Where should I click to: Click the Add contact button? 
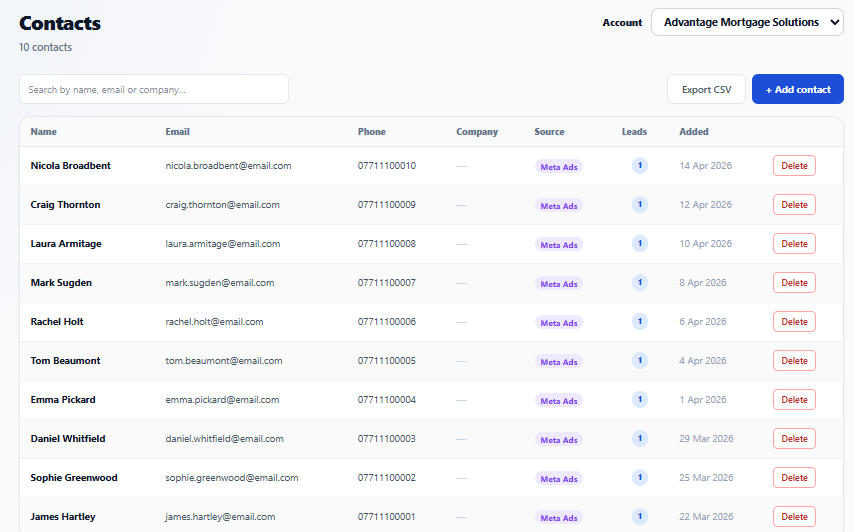[798, 89]
